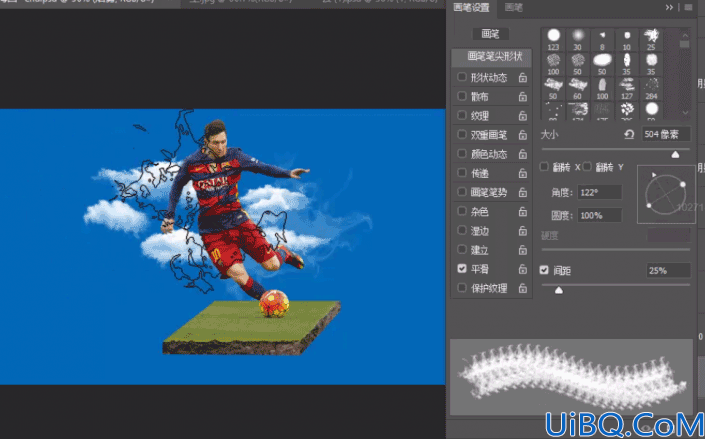Unlock icon for 形状动态 row
The image size is (705, 439).
[522, 77]
